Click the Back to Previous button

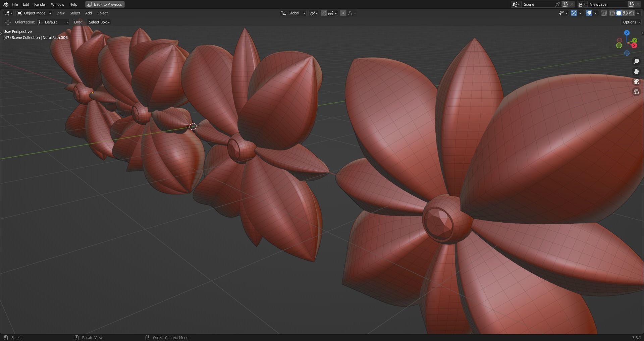105,4
